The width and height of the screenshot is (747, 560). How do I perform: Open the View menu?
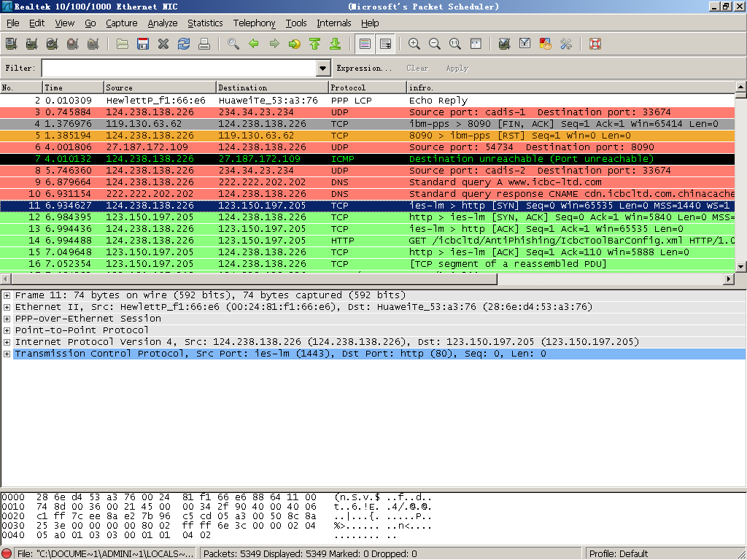[64, 23]
